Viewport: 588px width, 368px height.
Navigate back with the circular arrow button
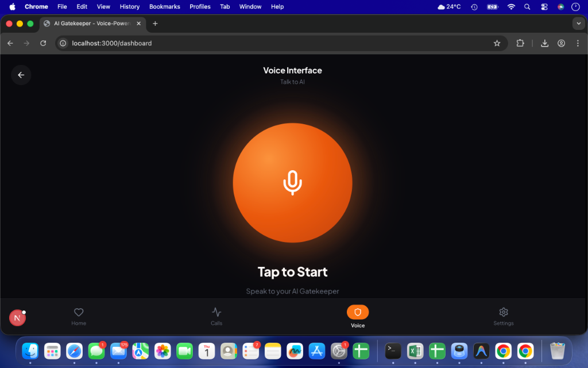21,75
